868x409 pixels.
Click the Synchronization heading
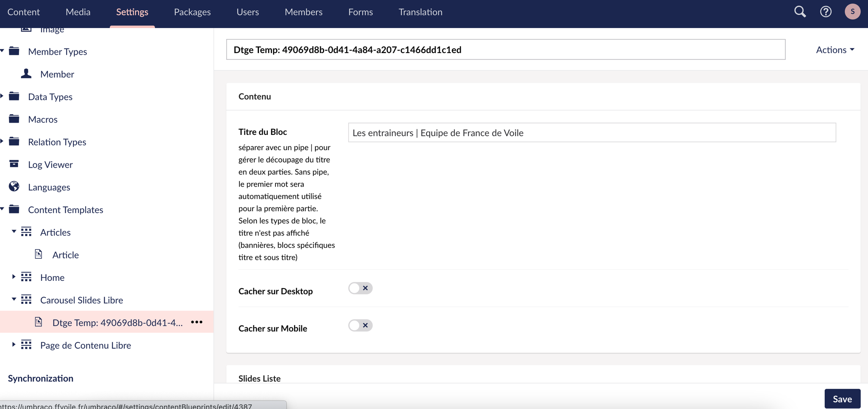tap(41, 378)
